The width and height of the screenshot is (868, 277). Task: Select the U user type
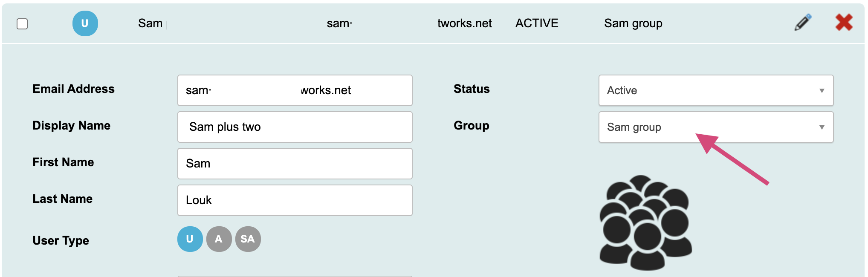(190, 239)
